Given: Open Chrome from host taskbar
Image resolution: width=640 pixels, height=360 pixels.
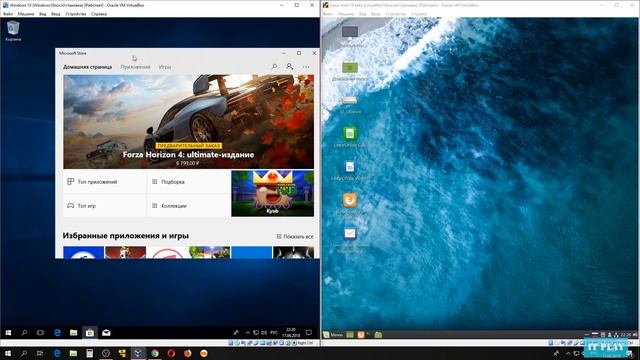Looking at the screenshot, I should pos(155,353).
